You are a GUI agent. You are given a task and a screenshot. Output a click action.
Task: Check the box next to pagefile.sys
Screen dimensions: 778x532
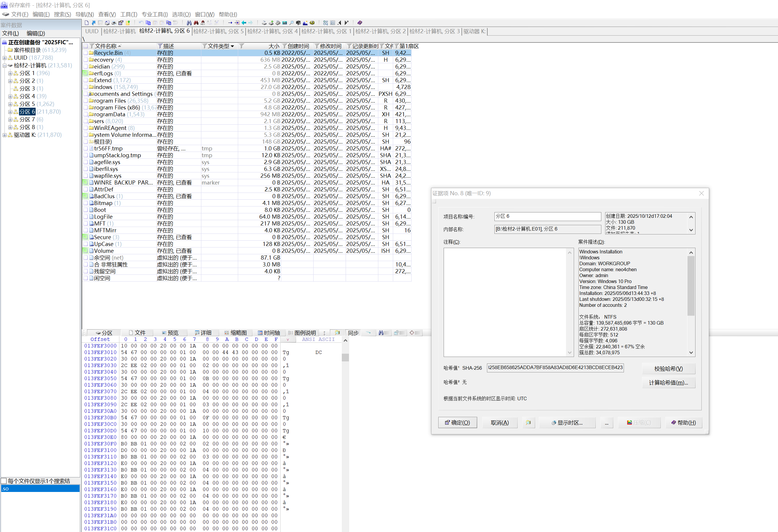(x=86, y=162)
